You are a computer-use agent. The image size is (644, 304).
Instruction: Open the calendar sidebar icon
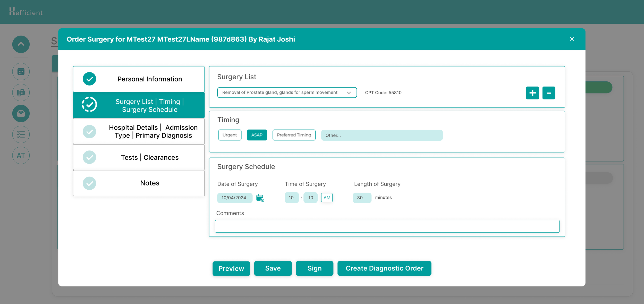(21, 72)
